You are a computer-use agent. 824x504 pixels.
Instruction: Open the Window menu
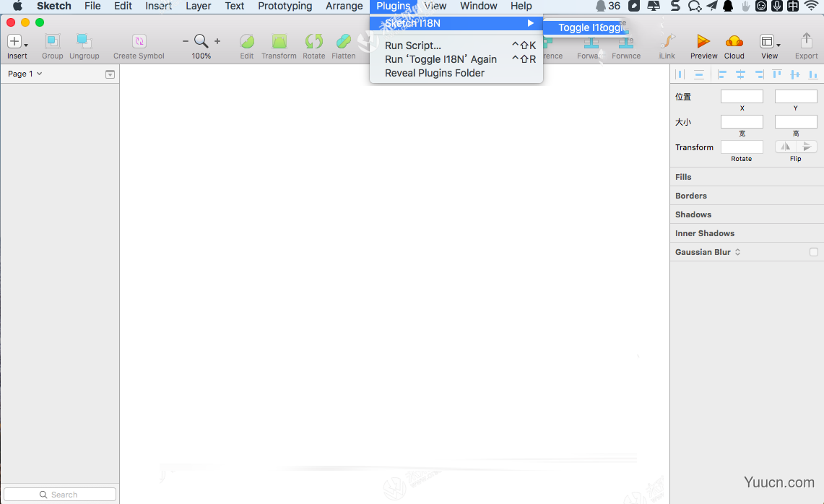coord(478,6)
